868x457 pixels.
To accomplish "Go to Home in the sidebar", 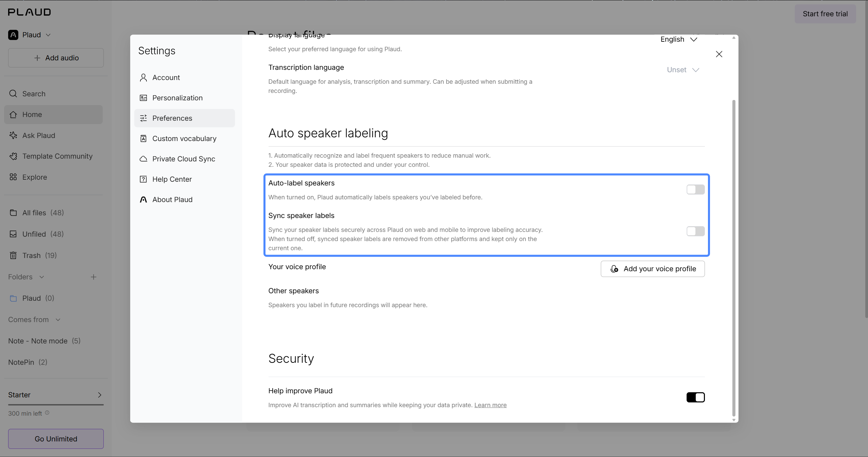I will click(x=53, y=115).
